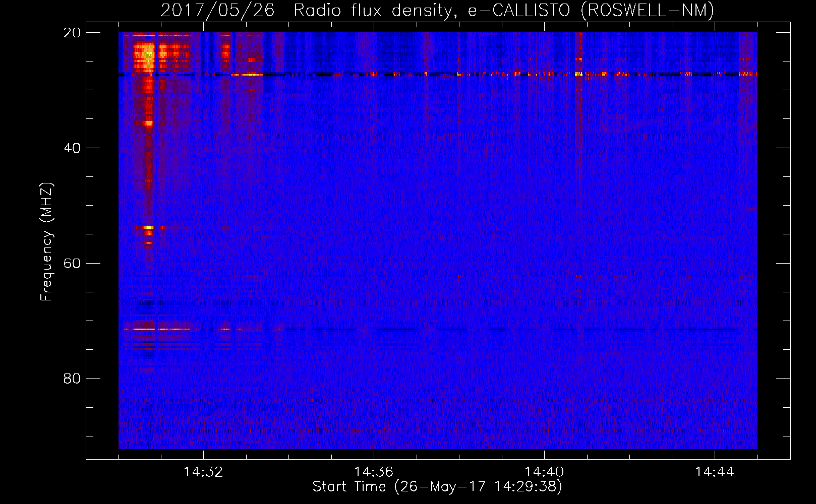Click the 40 MHz frequency tick label
Image resolution: width=816 pixels, height=504 pixels.
click(x=72, y=148)
